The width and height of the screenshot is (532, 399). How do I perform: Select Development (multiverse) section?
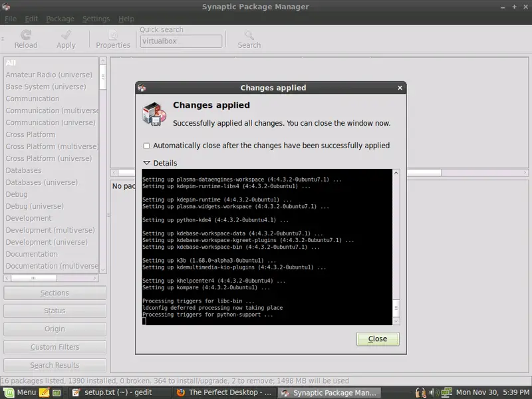click(51, 230)
